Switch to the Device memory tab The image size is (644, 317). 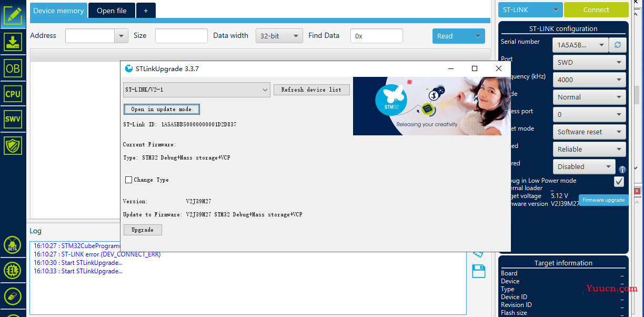(58, 11)
